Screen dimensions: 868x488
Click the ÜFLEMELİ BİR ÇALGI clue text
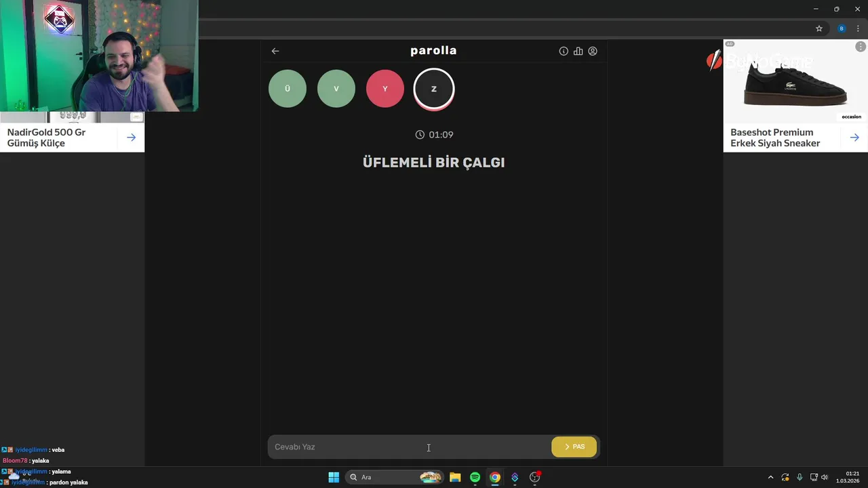tap(433, 163)
